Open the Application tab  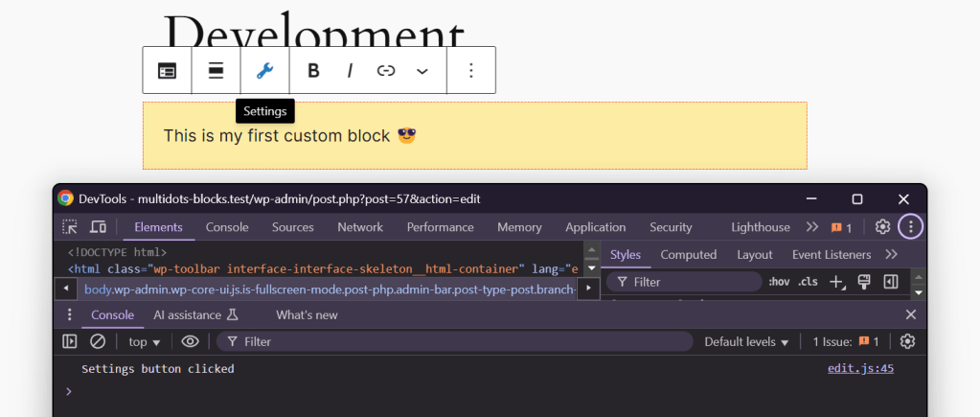[596, 227]
